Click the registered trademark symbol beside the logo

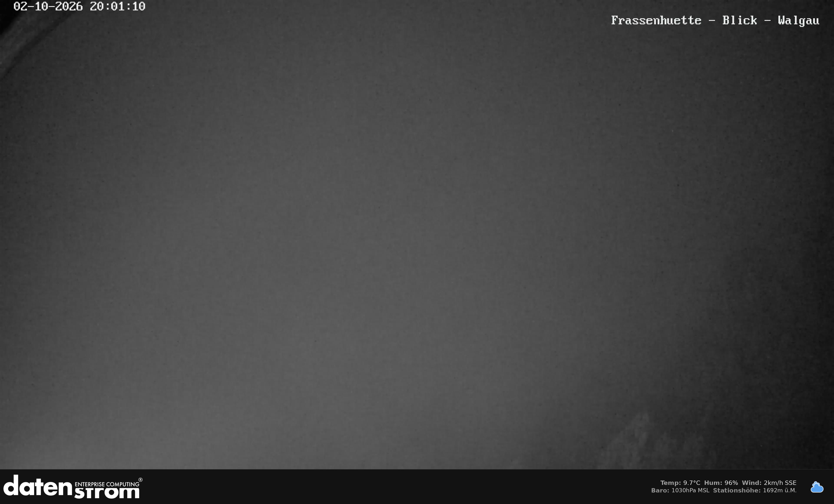141,480
